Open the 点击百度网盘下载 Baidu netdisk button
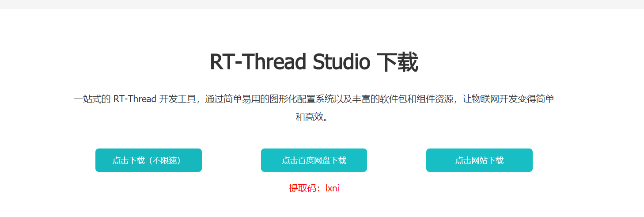Image resolution: width=644 pixels, height=217 pixels. point(314,160)
